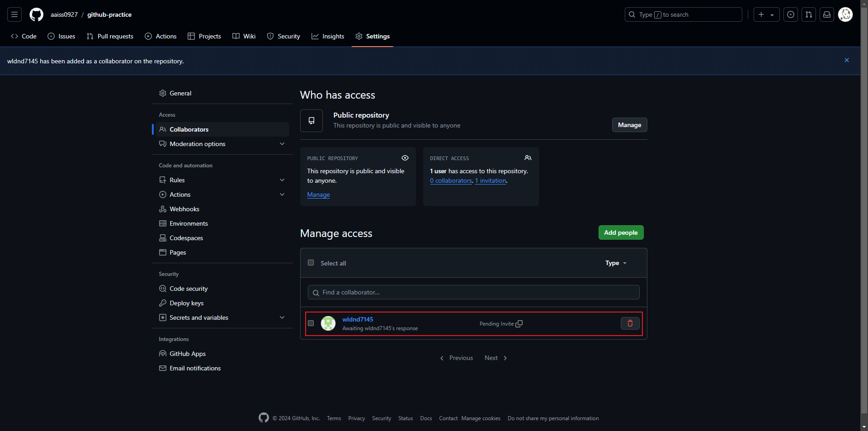Remove wldnd7145 with the trash icon
This screenshot has height=431, width=868.
[630, 323]
